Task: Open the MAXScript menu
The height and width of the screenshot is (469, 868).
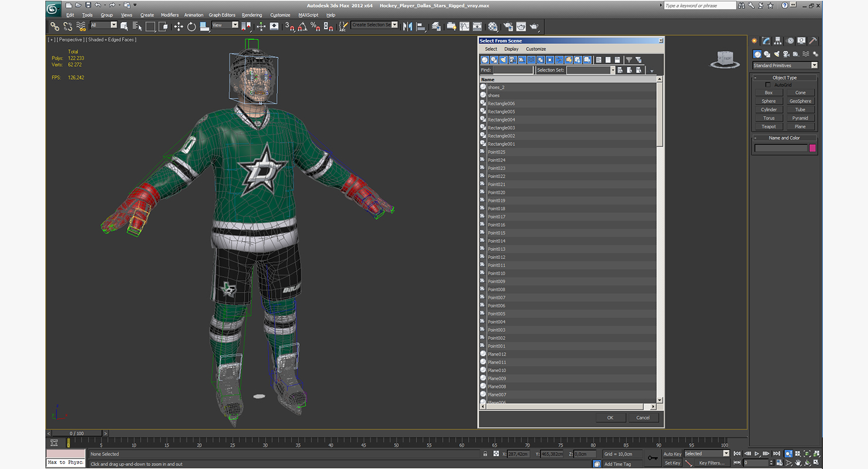Action: [x=308, y=15]
